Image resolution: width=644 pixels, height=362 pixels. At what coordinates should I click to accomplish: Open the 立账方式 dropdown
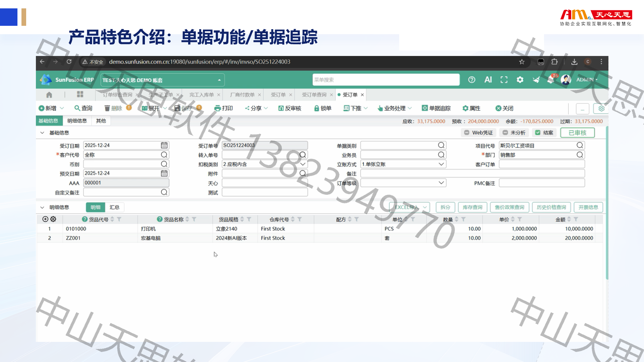click(441, 164)
